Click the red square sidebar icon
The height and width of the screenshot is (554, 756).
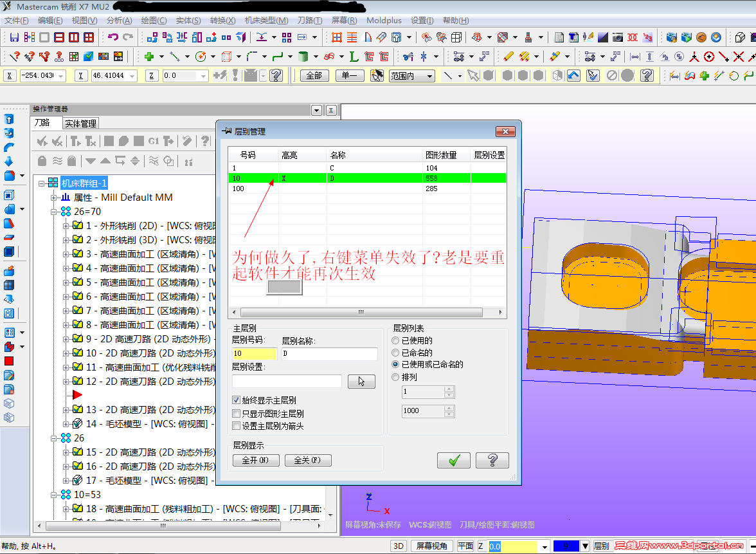[x=9, y=360]
